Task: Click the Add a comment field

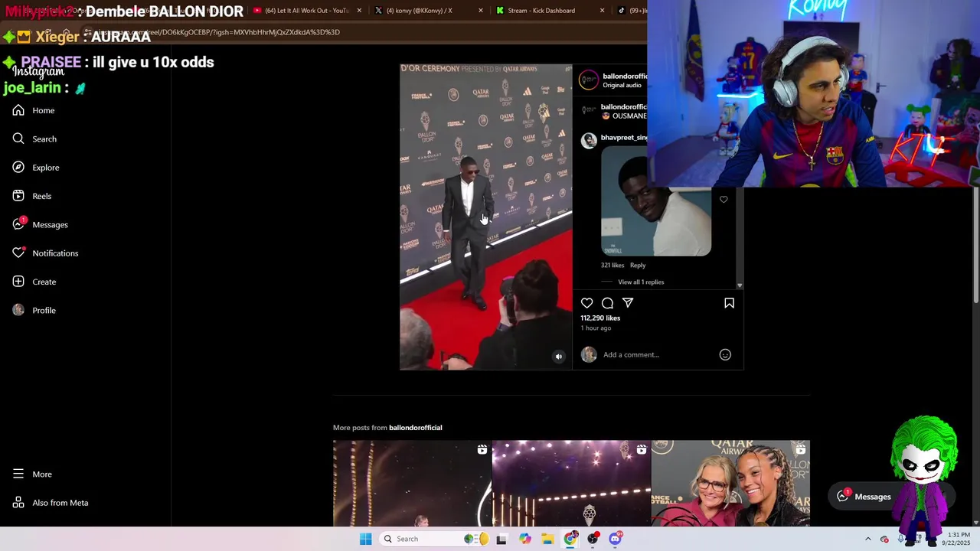Action: (658, 354)
